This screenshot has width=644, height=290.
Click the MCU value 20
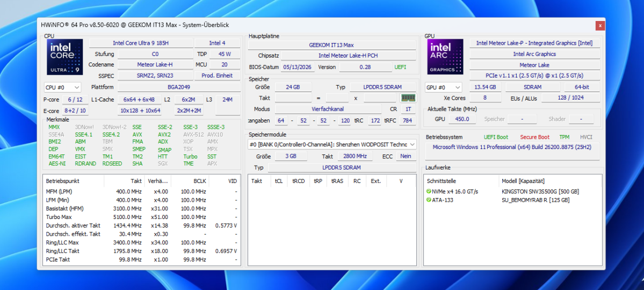click(225, 65)
